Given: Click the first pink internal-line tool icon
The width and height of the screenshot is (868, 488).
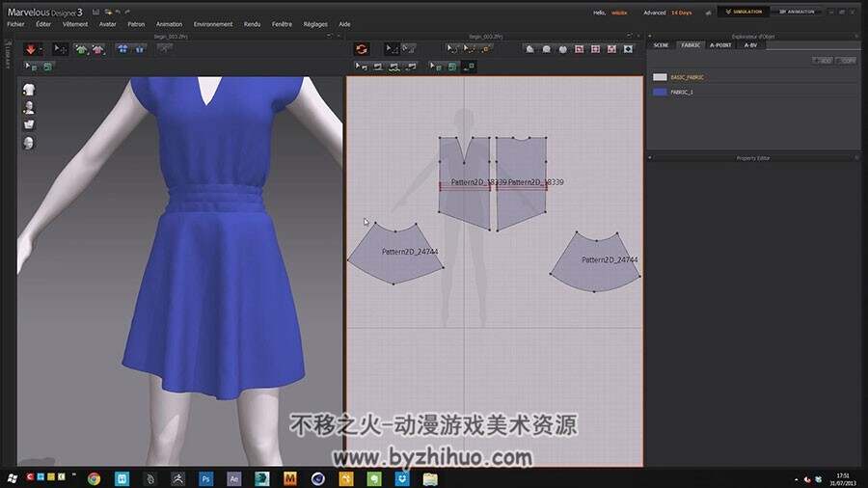Looking at the screenshot, I should coord(579,49).
